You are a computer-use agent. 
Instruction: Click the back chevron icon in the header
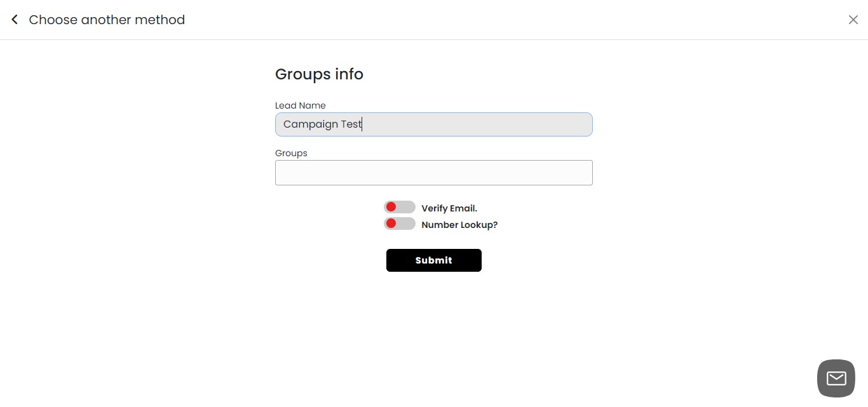[14, 19]
